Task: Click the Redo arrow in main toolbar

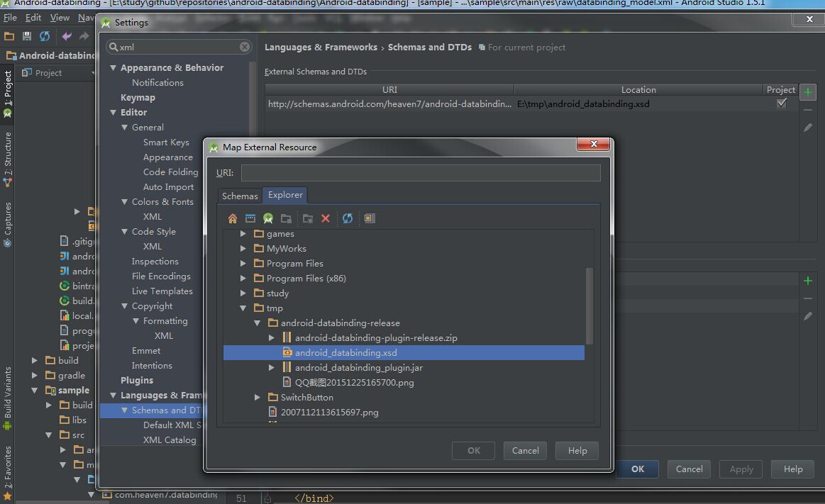Action: (x=84, y=35)
